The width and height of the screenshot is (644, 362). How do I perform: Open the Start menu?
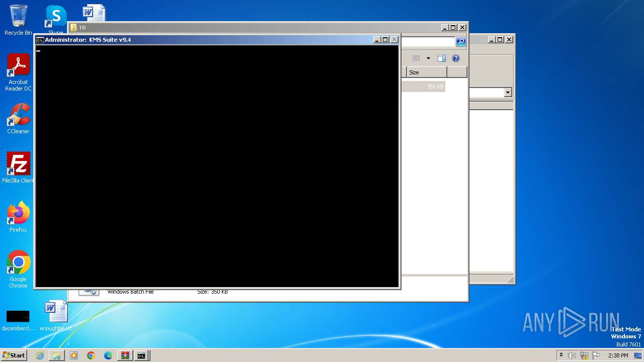[x=14, y=355]
